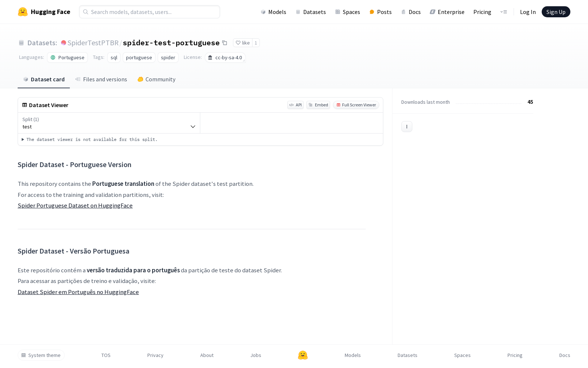
Task: Open Posts in top navigation
Action: click(x=380, y=12)
